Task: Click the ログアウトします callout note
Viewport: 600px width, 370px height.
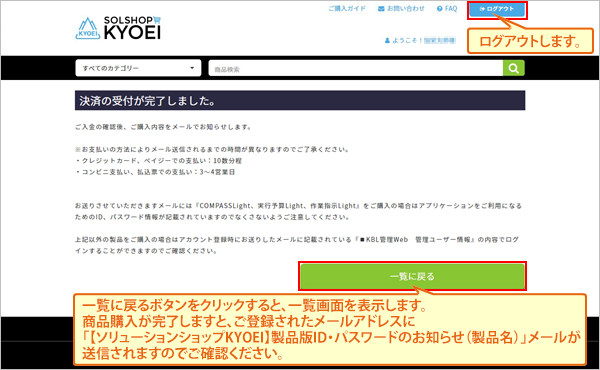Action: click(x=530, y=41)
